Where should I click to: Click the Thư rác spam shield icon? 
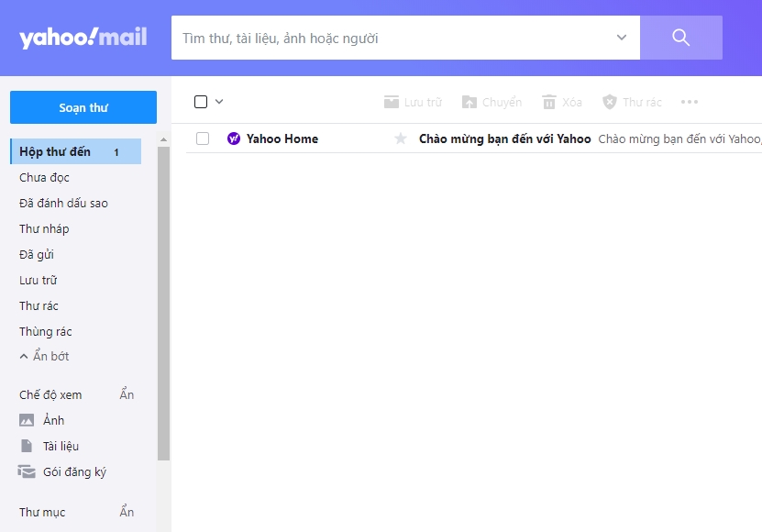610,102
